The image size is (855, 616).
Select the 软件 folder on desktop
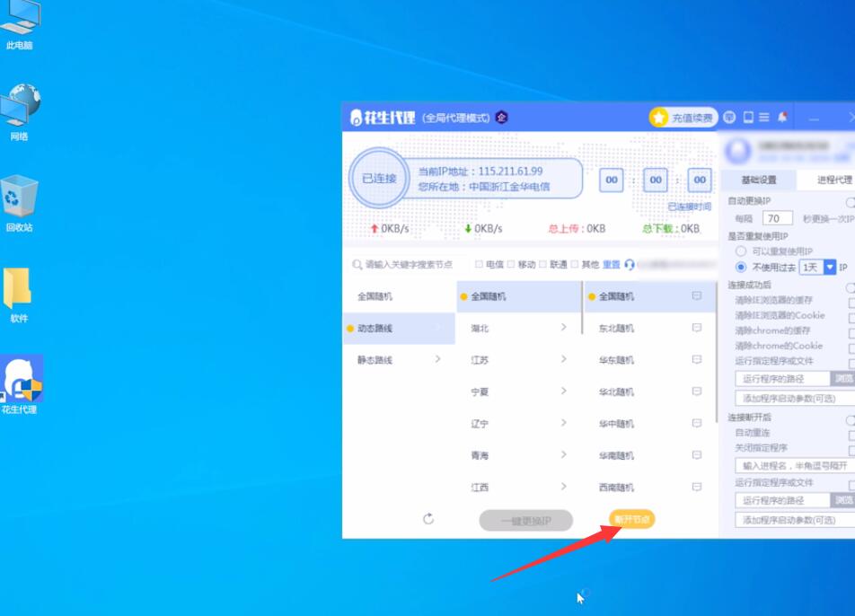click(18, 295)
